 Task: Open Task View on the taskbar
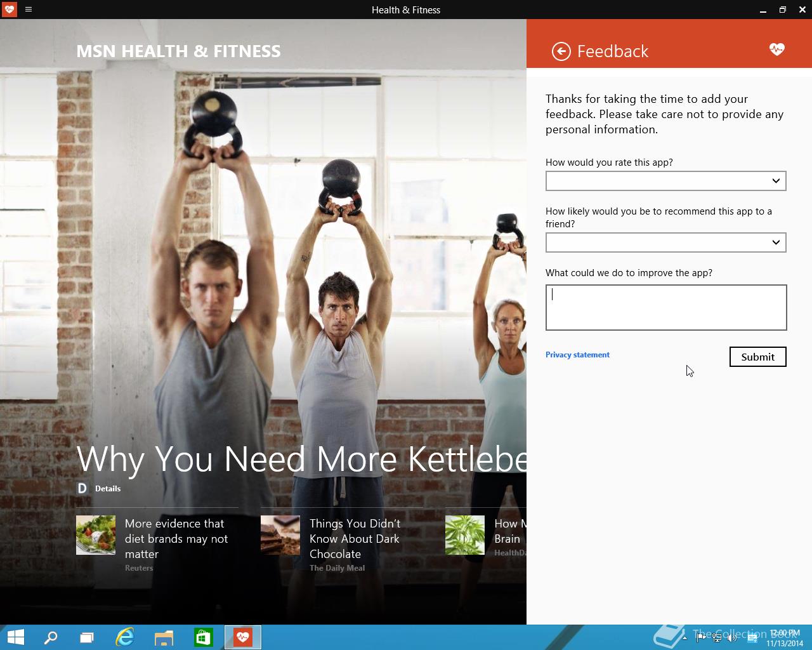[x=87, y=637]
